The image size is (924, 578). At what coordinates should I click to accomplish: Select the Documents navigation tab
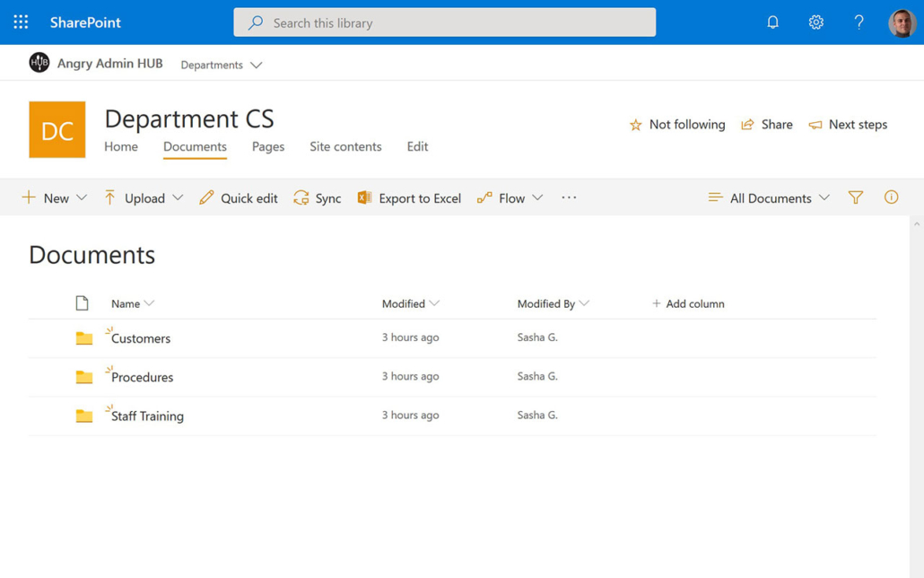195,146
